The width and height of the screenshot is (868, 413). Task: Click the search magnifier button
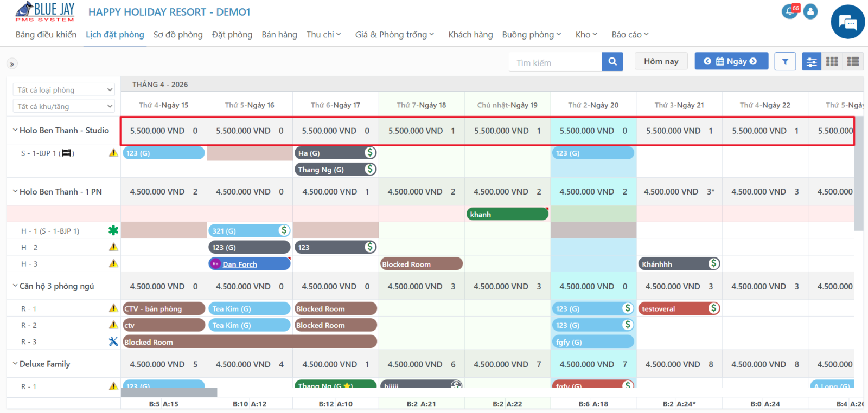[x=612, y=62]
